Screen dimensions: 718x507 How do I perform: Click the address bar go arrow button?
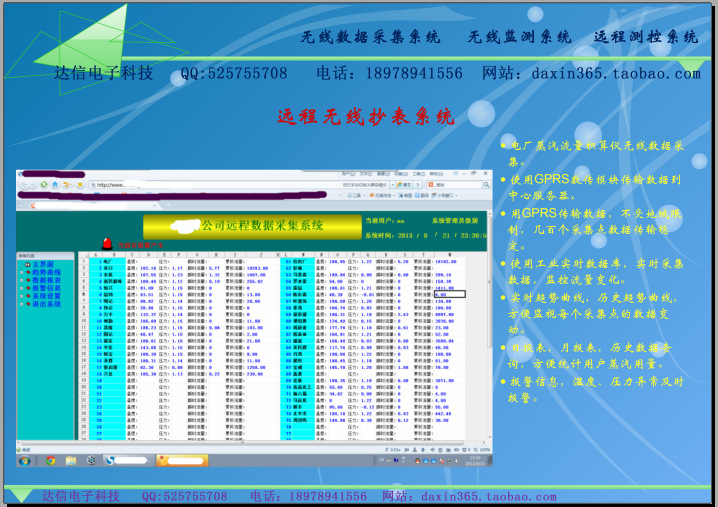(418, 185)
